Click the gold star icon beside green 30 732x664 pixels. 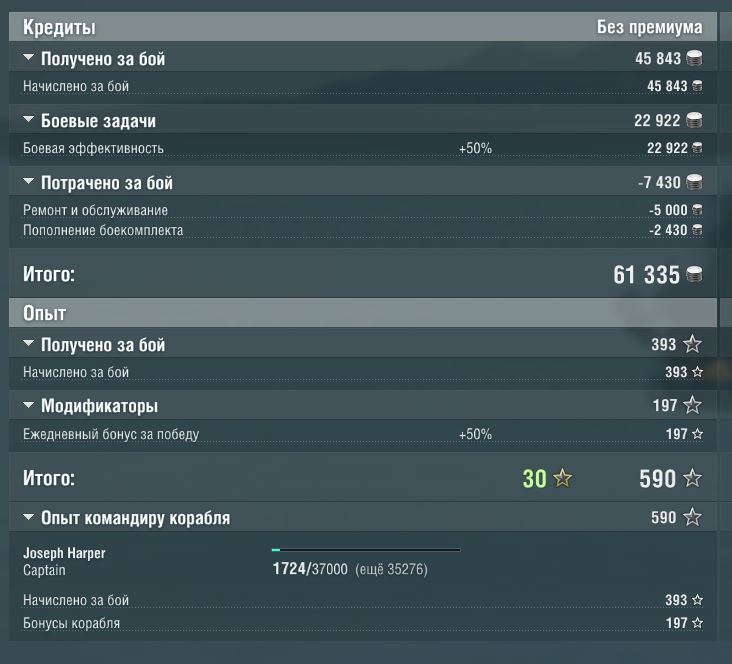(x=563, y=478)
